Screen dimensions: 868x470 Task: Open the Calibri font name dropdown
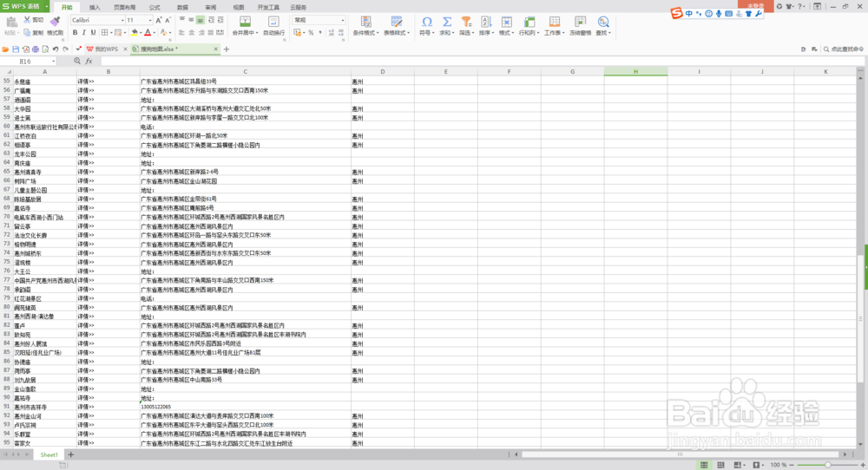122,20
